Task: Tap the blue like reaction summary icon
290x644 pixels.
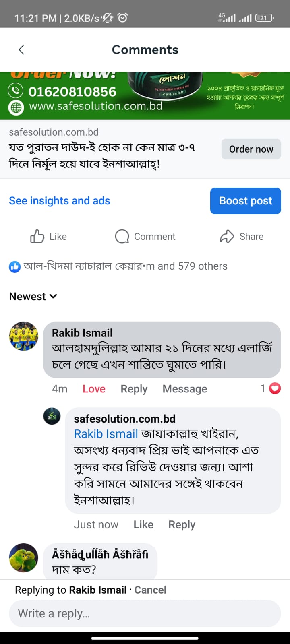Action: click(x=15, y=266)
